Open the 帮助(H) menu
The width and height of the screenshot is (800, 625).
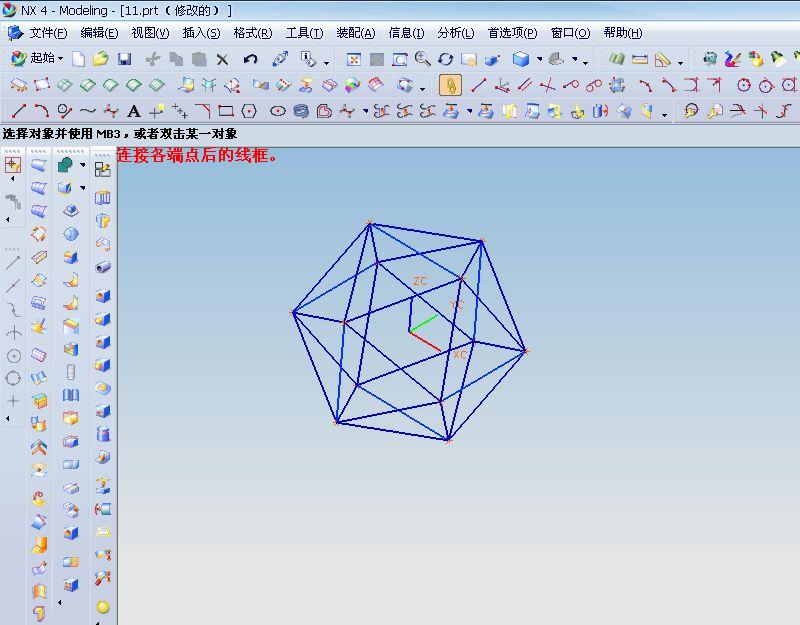point(622,33)
